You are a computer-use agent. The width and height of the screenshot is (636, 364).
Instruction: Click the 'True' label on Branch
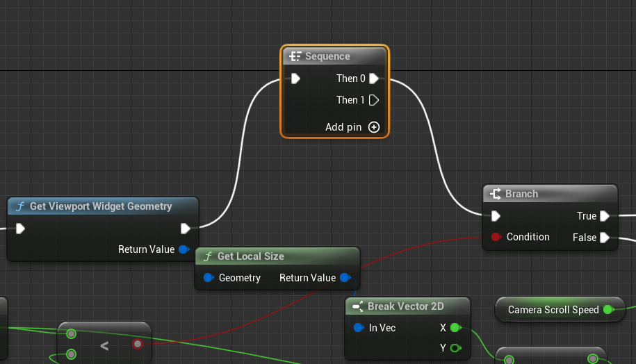click(x=587, y=216)
